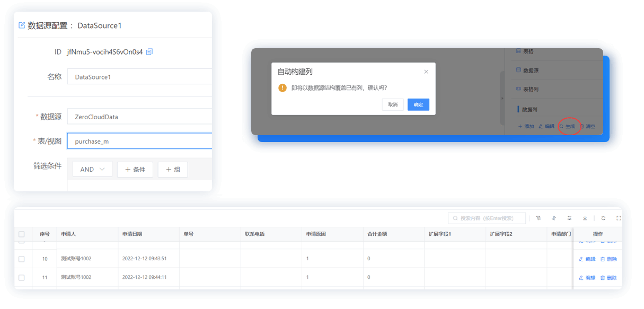This screenshot has height=309, width=644.
Task: Click the 数据源 database icon in side panel
Action: (518, 70)
